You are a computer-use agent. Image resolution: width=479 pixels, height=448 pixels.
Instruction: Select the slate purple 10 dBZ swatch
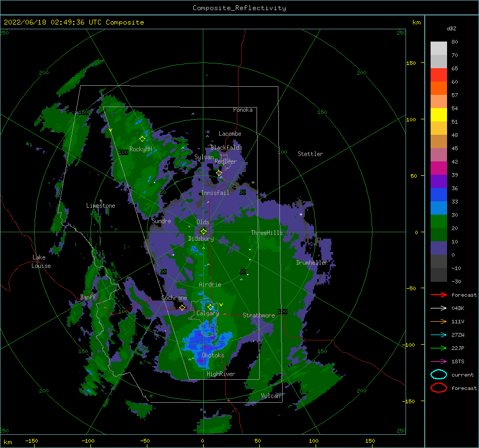pos(439,248)
